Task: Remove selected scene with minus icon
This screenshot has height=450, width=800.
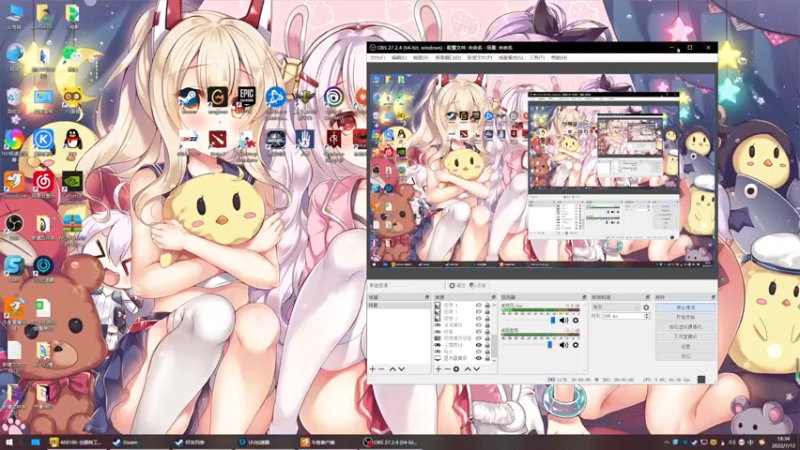Action: (x=381, y=369)
